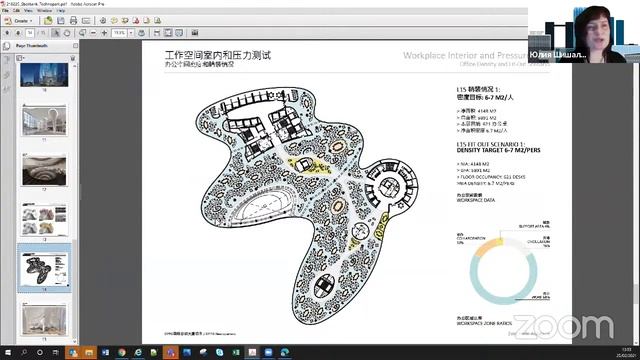Zoom out with the minus icon
Viewport: 640px width, 360px height.
pyautogui.click(x=93, y=33)
